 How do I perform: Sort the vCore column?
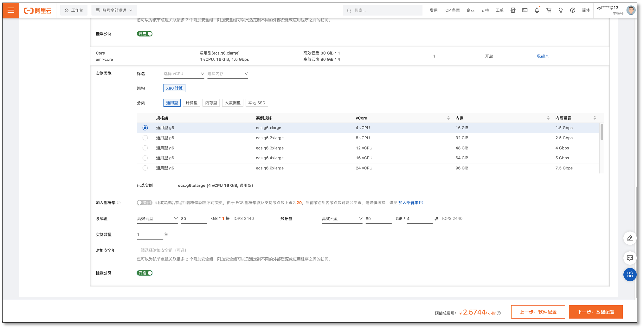(x=448, y=118)
